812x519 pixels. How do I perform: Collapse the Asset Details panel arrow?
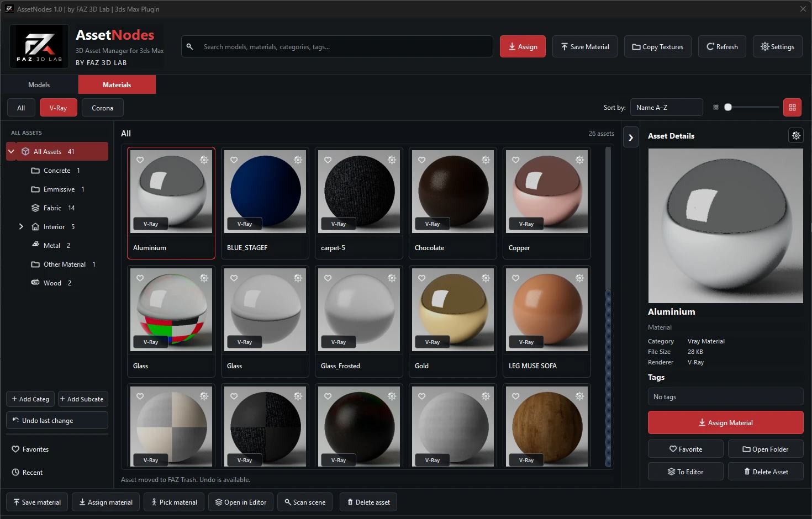click(630, 137)
